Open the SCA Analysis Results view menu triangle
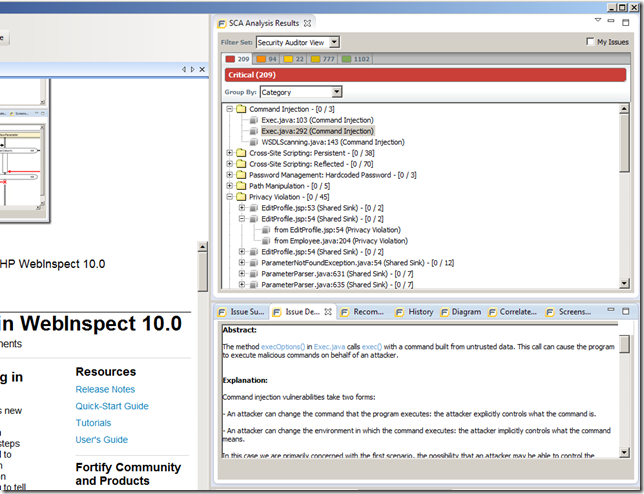Screen dimensions: 644x494 coord(598,20)
